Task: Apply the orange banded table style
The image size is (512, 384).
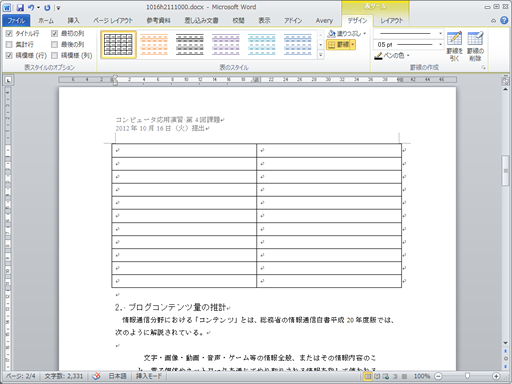Action: pyautogui.click(x=154, y=45)
